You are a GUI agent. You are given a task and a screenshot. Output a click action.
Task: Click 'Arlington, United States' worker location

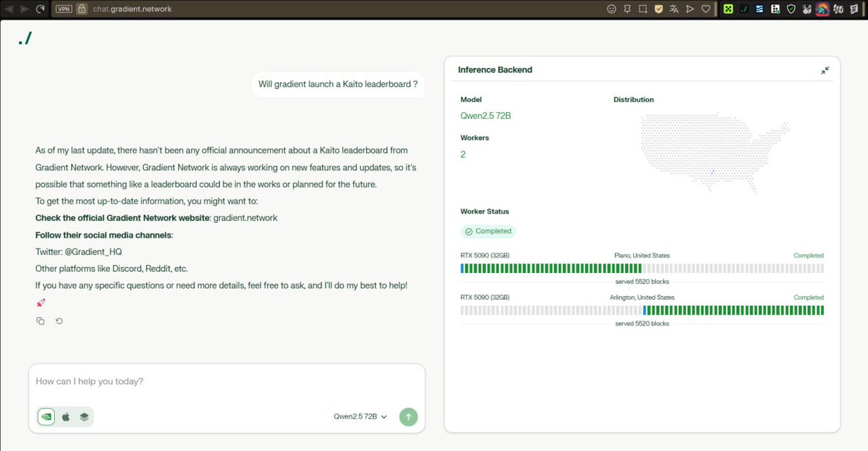(642, 298)
